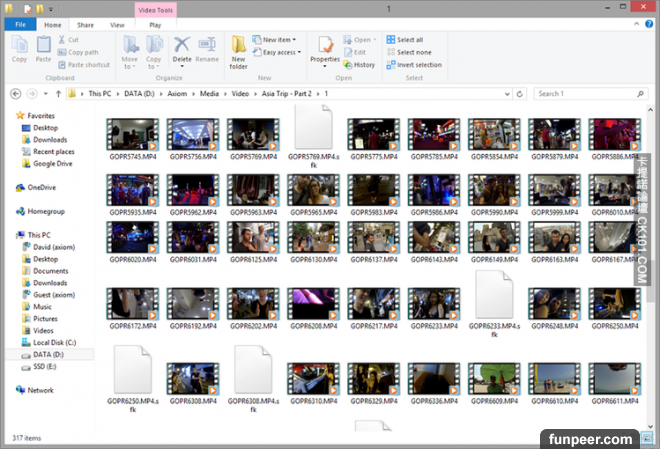Click the Up arrow navigation button
Viewport: 660px width, 449px height.
tap(54, 93)
